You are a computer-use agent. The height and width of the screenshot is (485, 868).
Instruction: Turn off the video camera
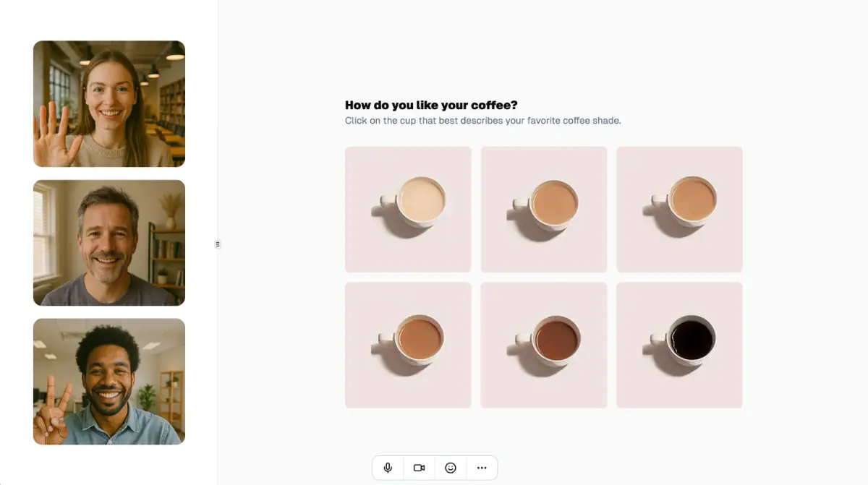[419, 468]
